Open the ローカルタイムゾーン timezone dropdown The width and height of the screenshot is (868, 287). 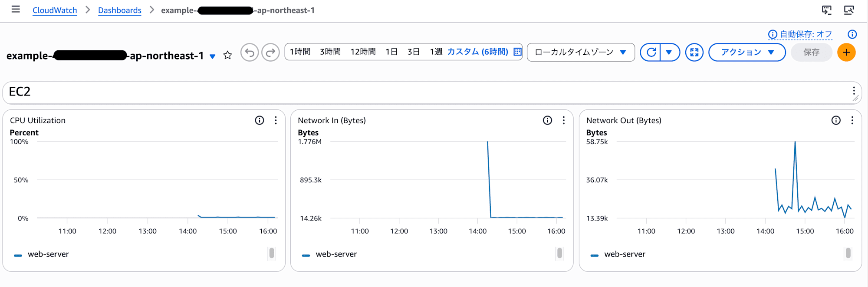[x=581, y=52]
